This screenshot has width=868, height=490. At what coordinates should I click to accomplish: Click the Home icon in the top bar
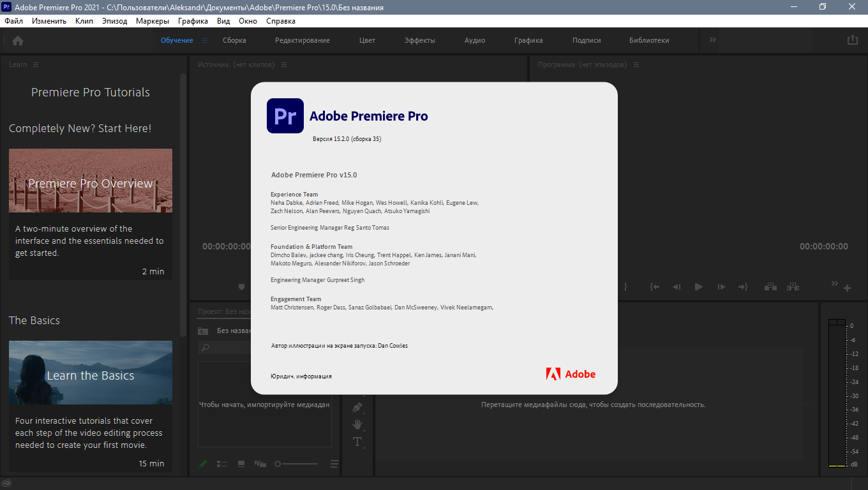click(x=18, y=40)
